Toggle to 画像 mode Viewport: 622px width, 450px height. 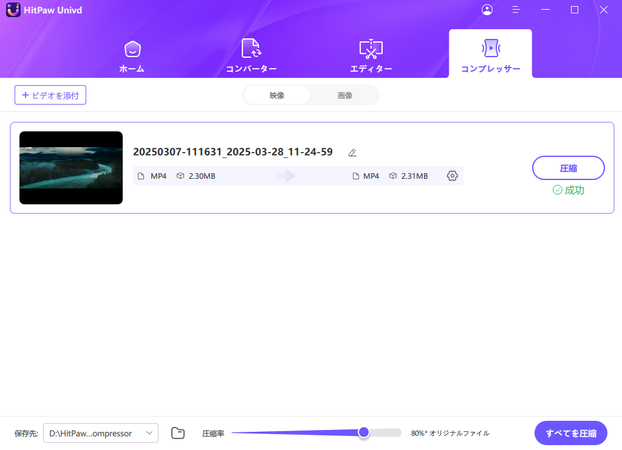point(345,95)
